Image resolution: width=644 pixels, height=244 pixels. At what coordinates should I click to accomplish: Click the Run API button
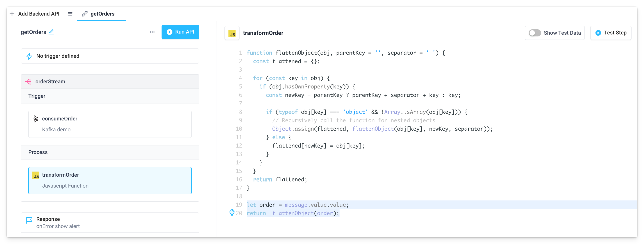tap(180, 32)
